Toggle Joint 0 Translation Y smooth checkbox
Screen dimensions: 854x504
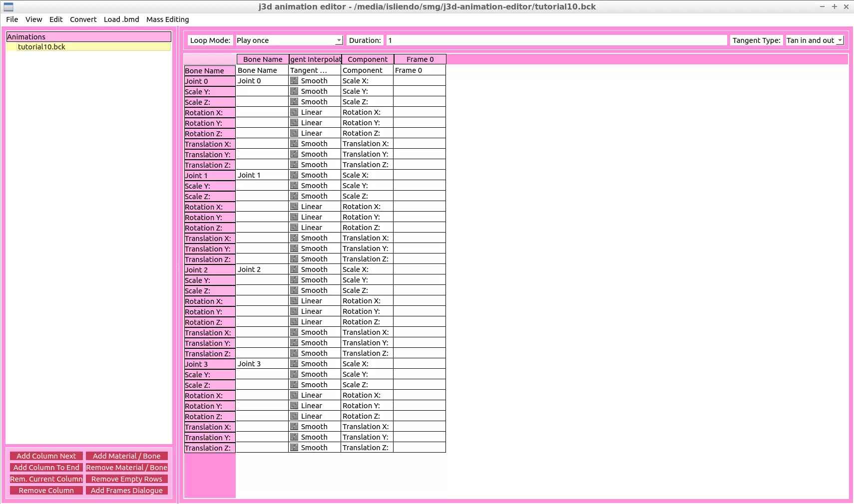(294, 154)
